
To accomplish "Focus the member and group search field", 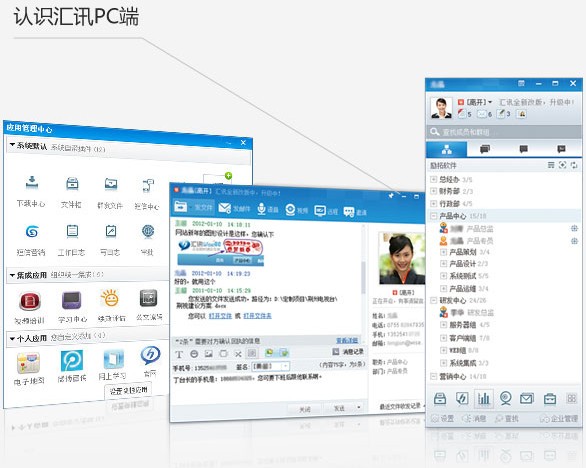I will coord(504,132).
